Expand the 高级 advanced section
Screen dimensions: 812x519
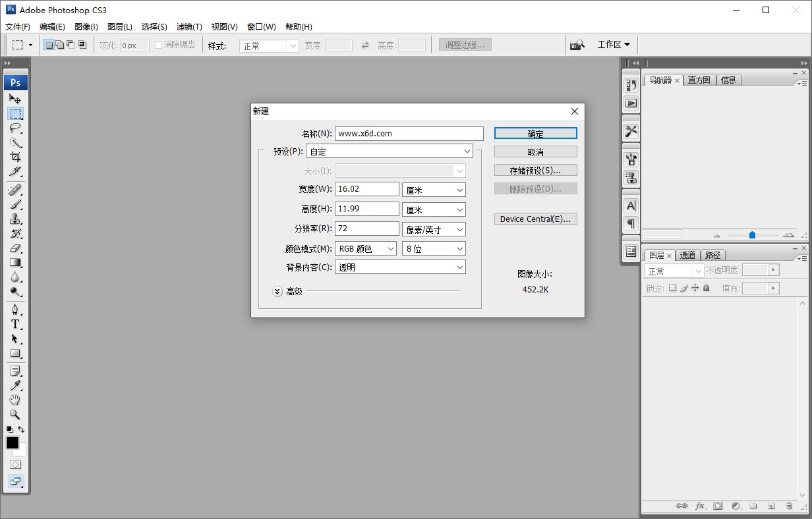pyautogui.click(x=277, y=290)
